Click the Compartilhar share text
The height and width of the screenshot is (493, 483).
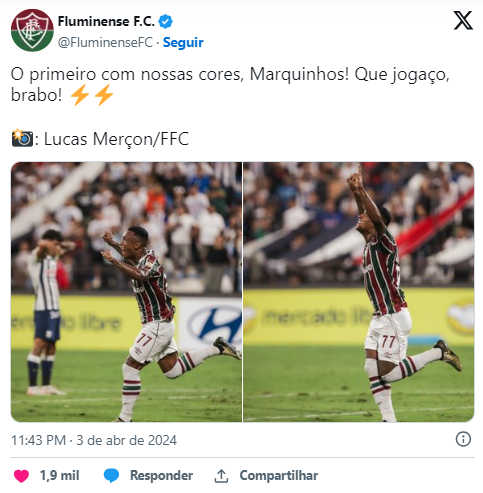tap(279, 475)
